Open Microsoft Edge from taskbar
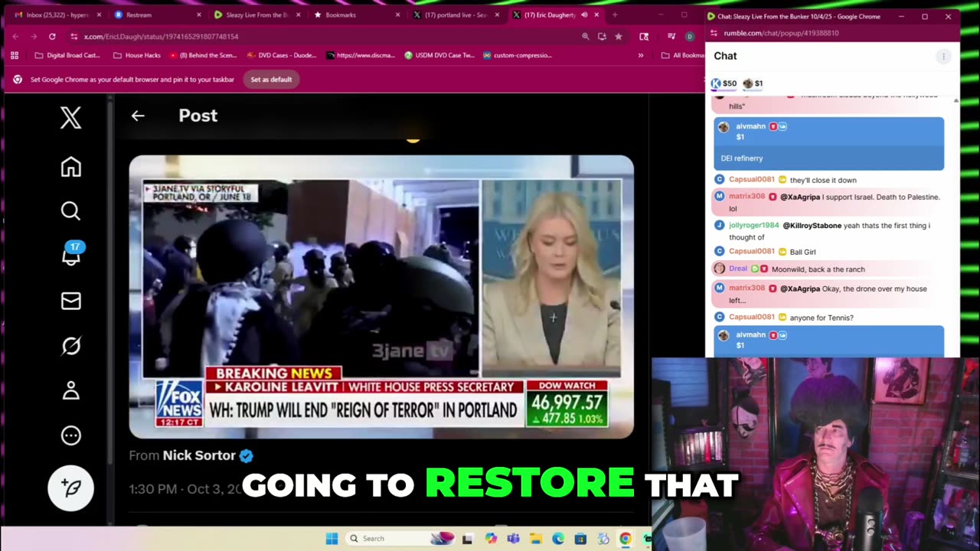The height and width of the screenshot is (551, 980). coord(558,539)
